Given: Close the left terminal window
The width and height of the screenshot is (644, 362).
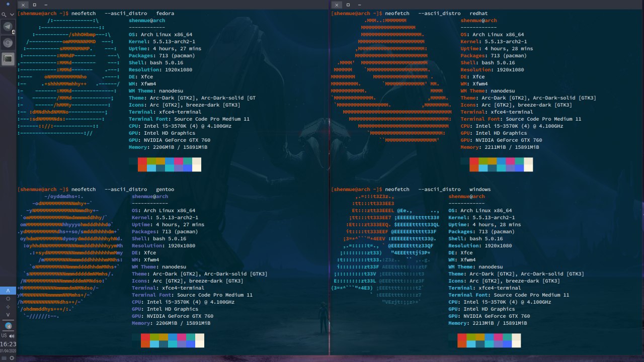Looking at the screenshot, I should 23,5.
